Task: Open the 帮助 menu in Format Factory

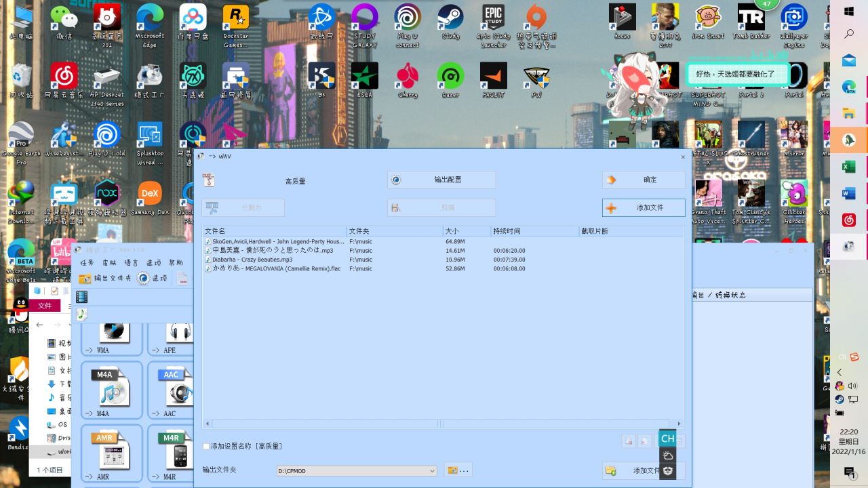Action: [176, 263]
